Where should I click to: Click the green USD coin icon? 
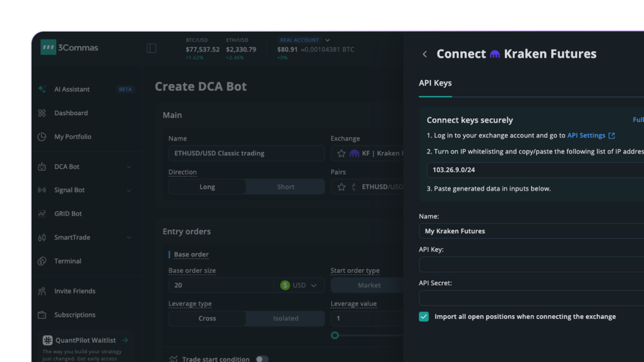(285, 285)
